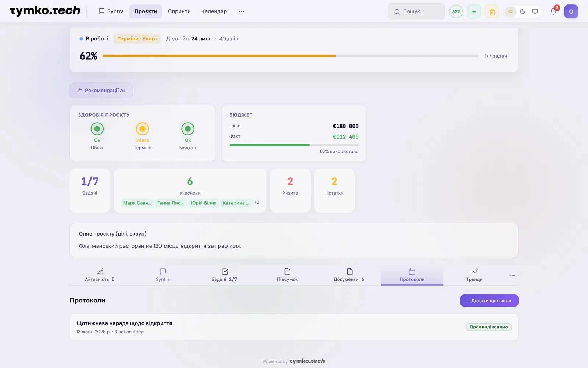Click the Ганна Лис... participant chip
This screenshot has height=368, width=588.
[x=170, y=203]
